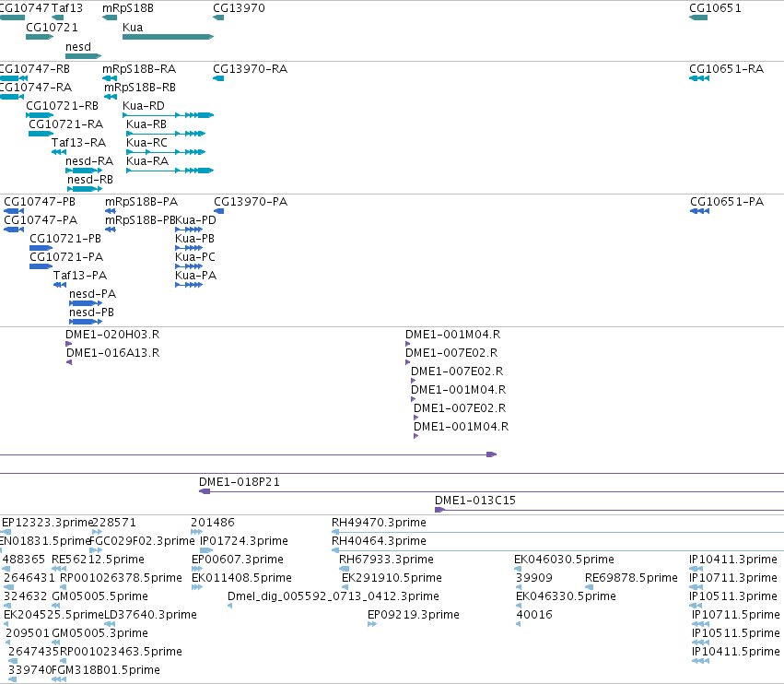784x684 pixels.
Task: Select the CG10651 gene label
Action: 715,8
